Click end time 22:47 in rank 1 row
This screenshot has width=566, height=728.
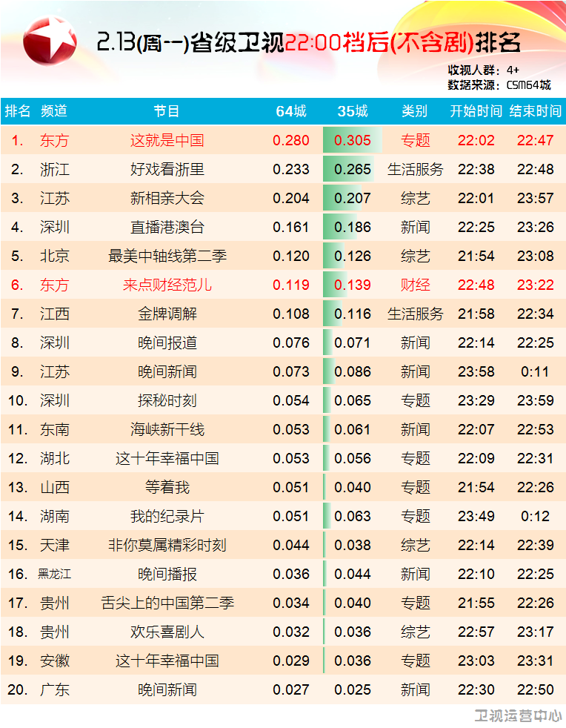pos(536,140)
